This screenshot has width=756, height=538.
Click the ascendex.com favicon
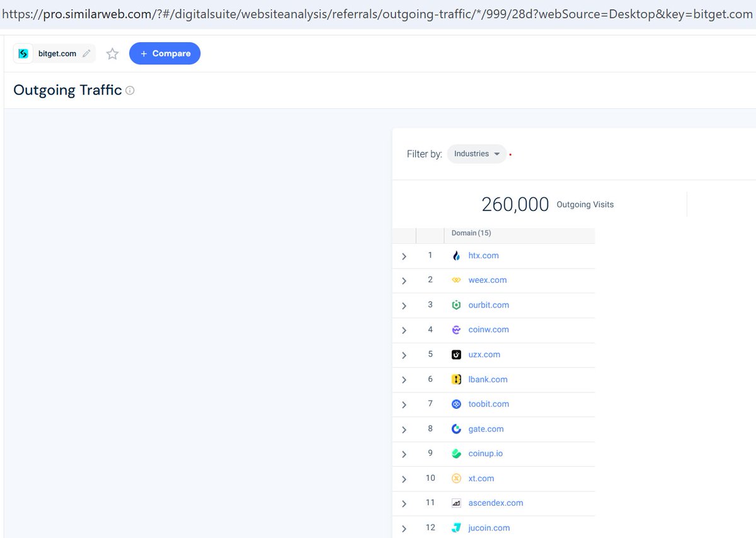pyautogui.click(x=457, y=503)
